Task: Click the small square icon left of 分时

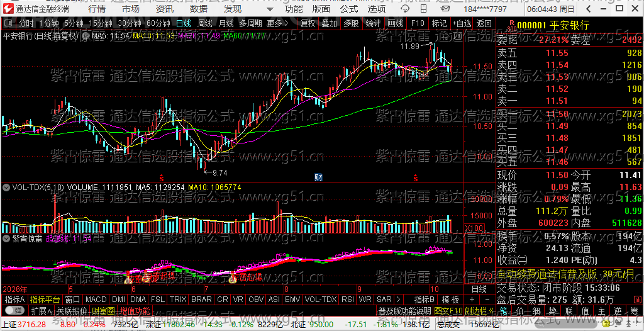Action: 9,23
